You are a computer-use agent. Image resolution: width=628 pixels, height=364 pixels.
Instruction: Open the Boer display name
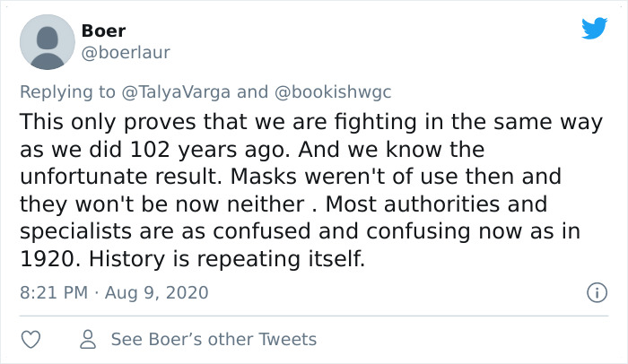click(x=103, y=31)
